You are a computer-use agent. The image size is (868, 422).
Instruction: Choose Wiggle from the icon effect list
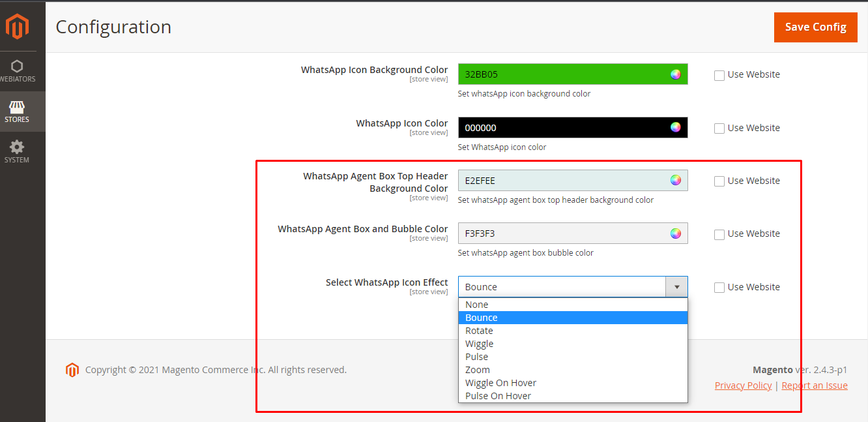pyautogui.click(x=573, y=344)
